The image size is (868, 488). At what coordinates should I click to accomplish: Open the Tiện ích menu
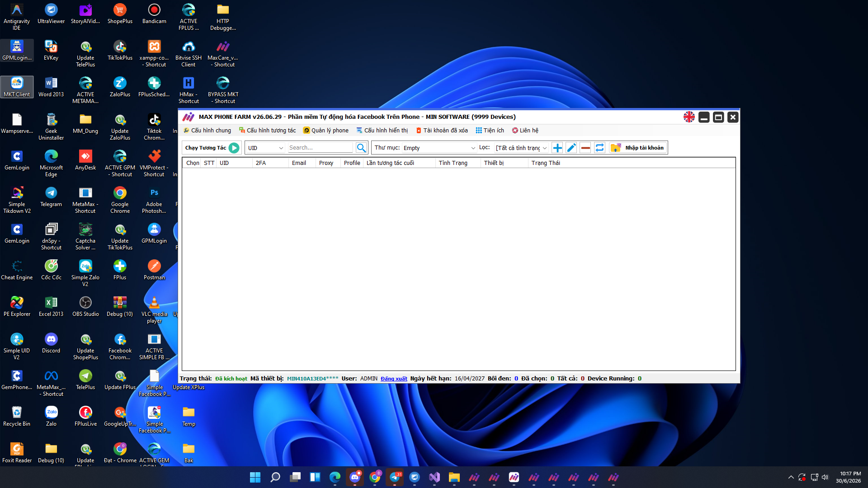click(490, 131)
